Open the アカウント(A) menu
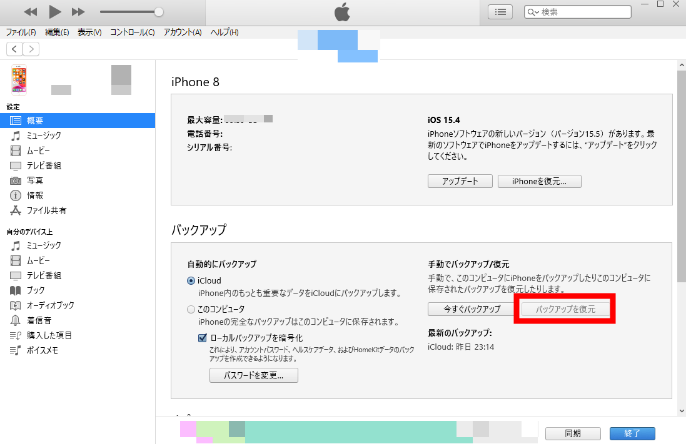 pyautogui.click(x=182, y=32)
